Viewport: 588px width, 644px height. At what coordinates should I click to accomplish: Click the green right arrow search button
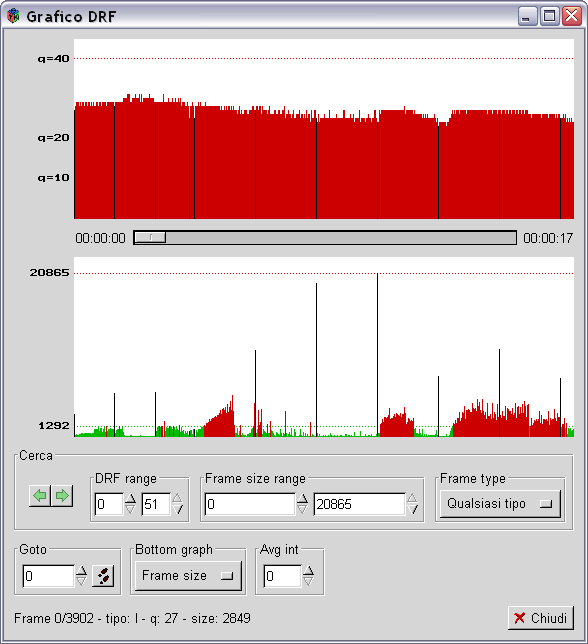click(x=62, y=496)
